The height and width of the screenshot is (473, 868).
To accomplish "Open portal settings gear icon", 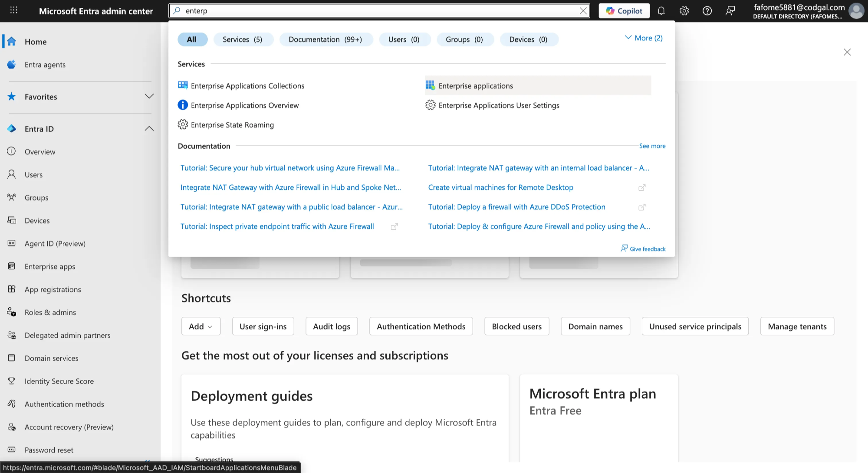I will (684, 11).
